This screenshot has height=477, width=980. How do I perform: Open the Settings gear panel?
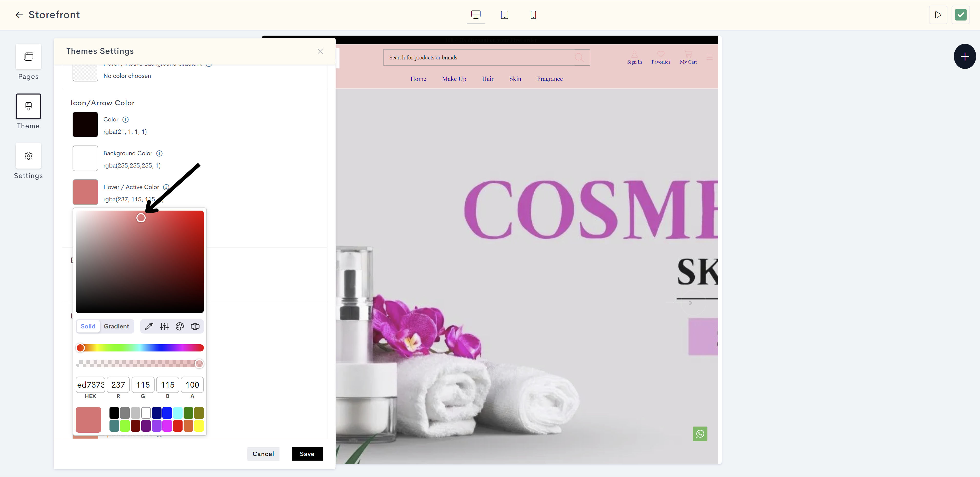coord(28,156)
